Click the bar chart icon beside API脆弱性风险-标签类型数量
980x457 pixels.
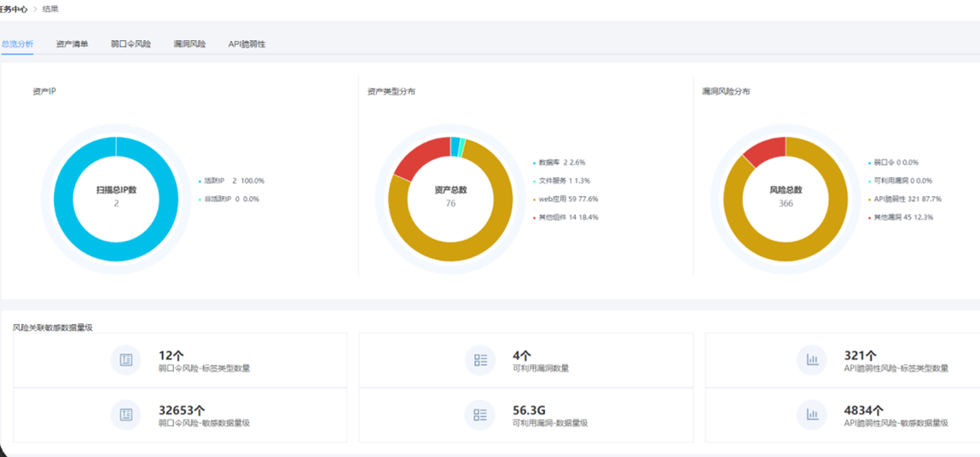(812, 361)
